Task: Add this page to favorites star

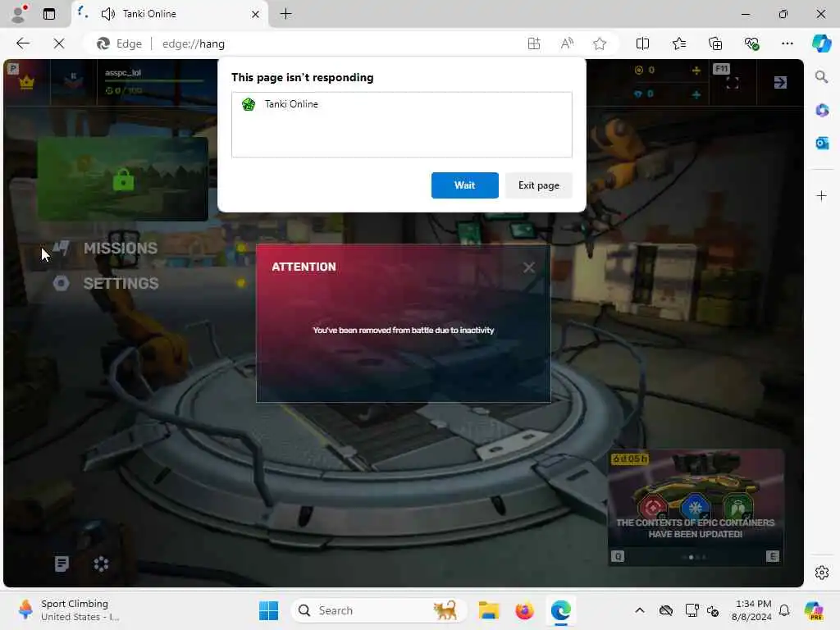Action: [x=600, y=44]
